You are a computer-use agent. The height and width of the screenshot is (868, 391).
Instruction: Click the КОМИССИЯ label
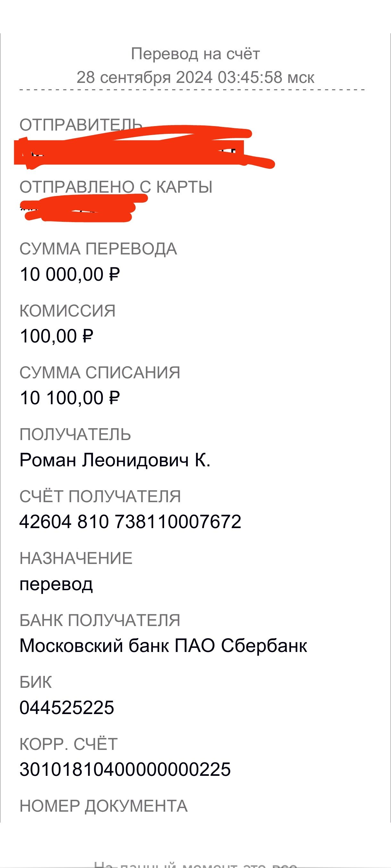tap(68, 311)
